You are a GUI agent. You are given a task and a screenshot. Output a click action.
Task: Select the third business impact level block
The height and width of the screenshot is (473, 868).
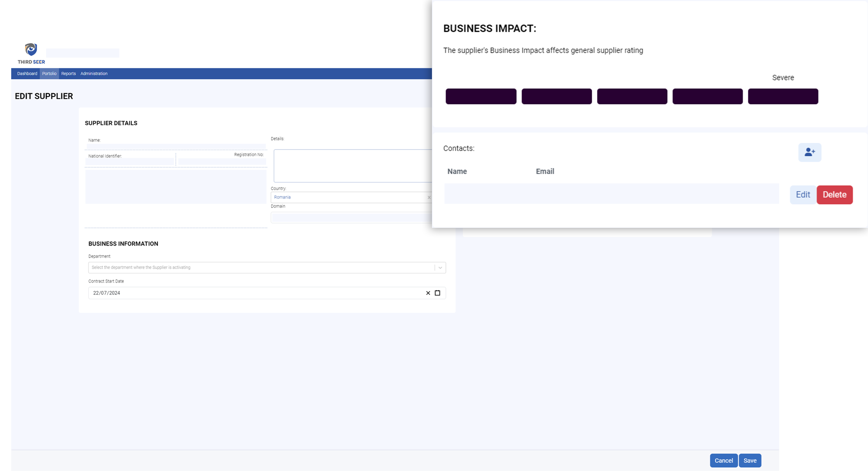click(632, 96)
